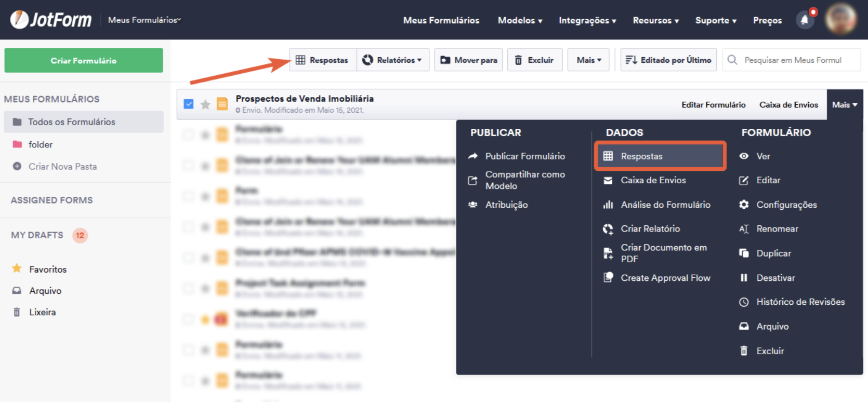Star the Prospectos de Venda Imobiliária form
The image size is (868, 405).
[205, 104]
